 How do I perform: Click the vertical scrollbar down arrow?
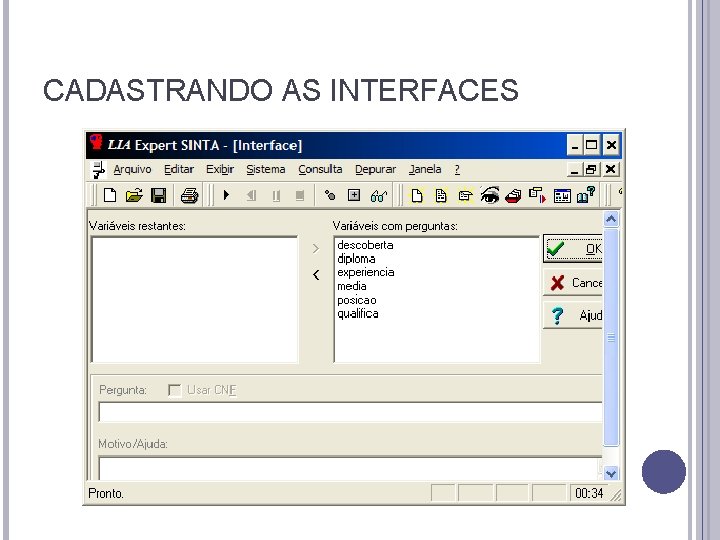click(x=611, y=473)
